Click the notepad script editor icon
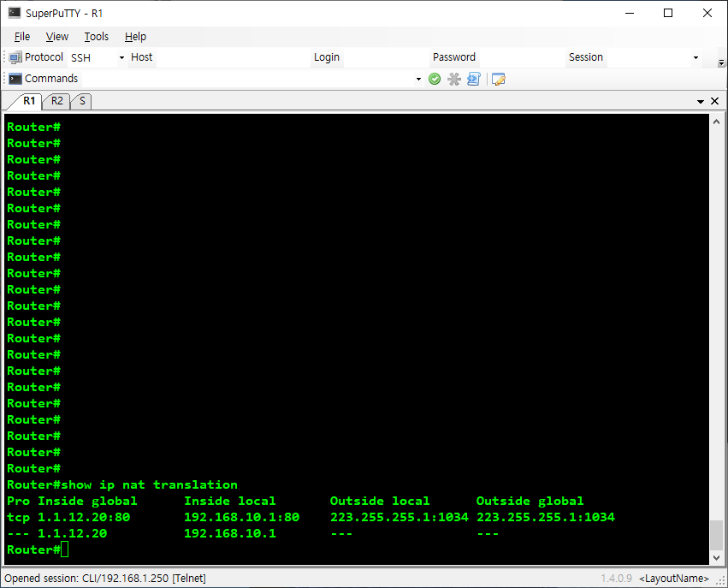 pos(498,79)
